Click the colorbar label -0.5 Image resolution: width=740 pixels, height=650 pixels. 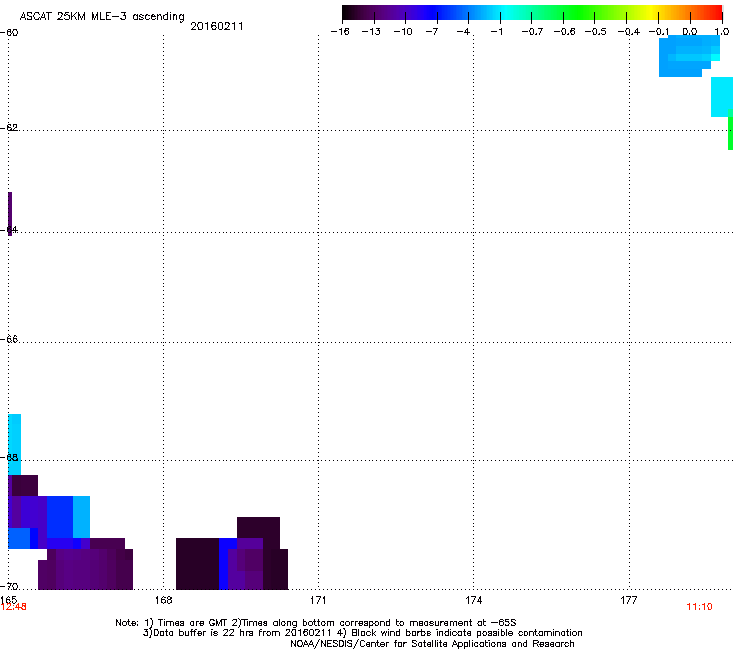[596, 32]
